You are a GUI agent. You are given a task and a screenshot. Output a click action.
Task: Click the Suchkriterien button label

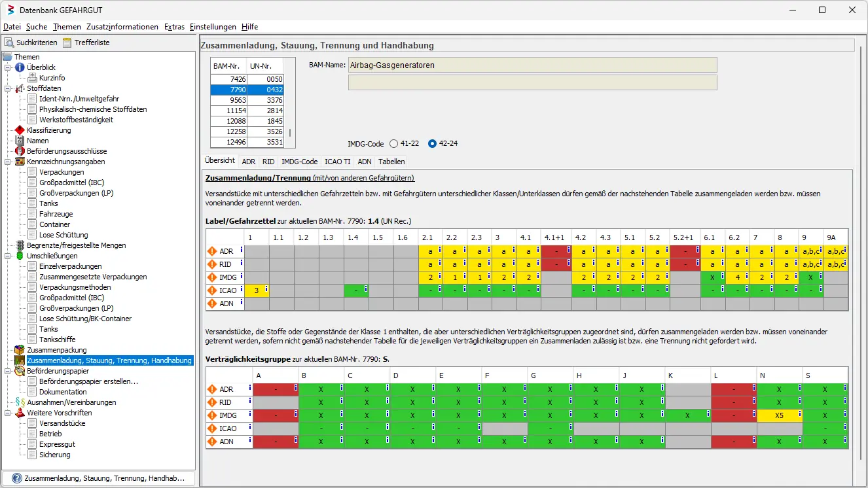[37, 43]
